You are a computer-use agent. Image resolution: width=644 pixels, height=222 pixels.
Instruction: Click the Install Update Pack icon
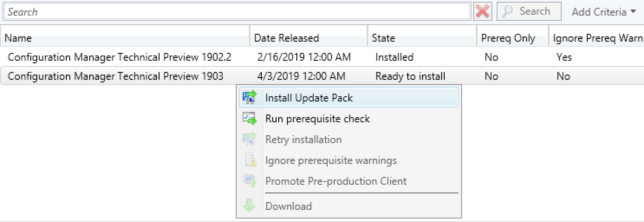[x=250, y=98]
